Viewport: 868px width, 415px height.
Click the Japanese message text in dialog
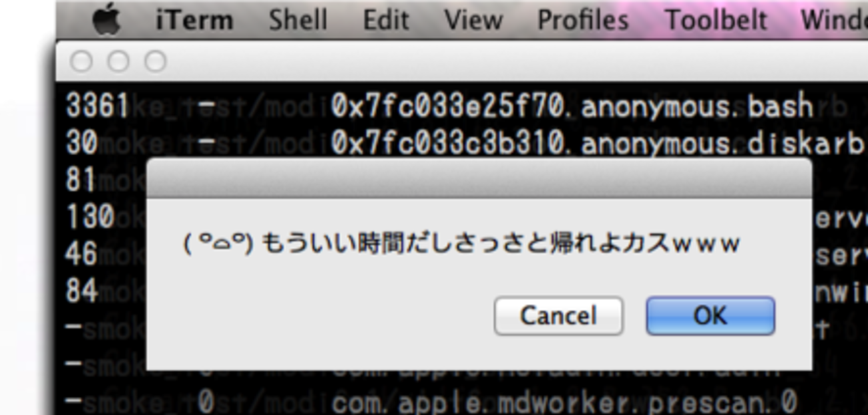(462, 244)
